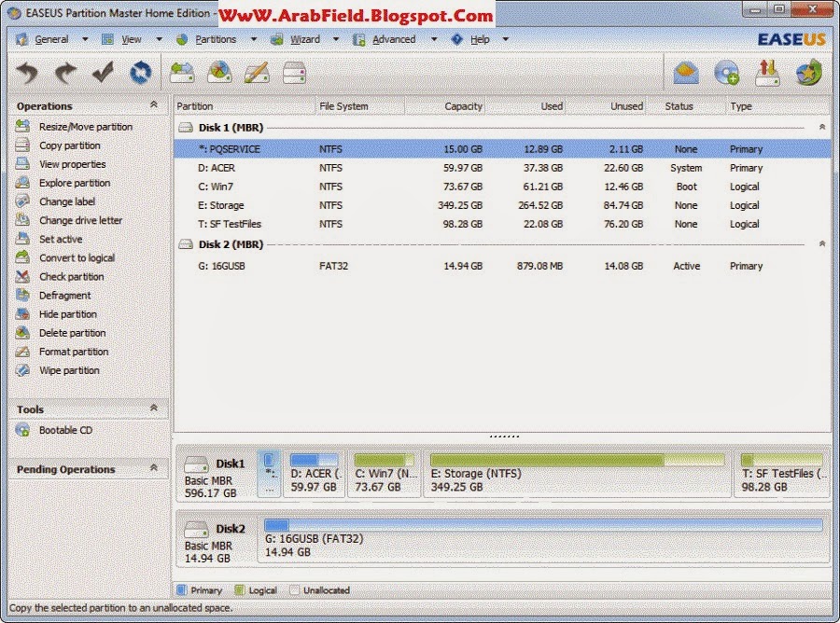Click the Set active sidebar icon
840x623 pixels.
tap(22, 239)
